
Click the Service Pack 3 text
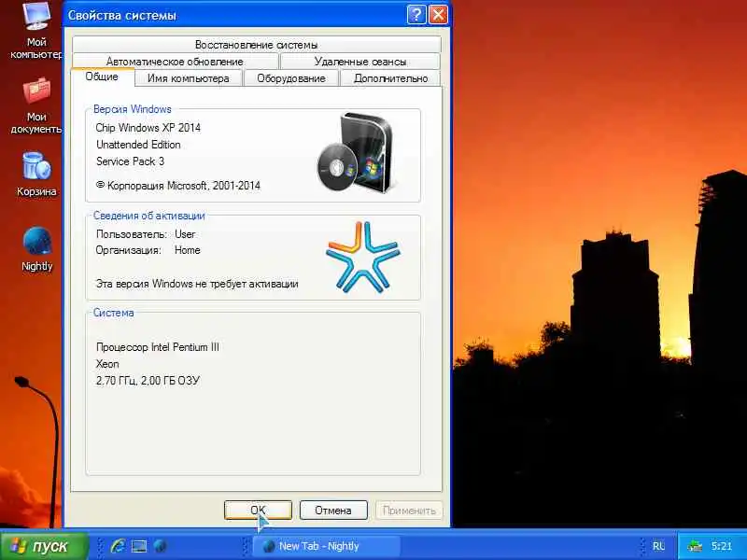[130, 161]
